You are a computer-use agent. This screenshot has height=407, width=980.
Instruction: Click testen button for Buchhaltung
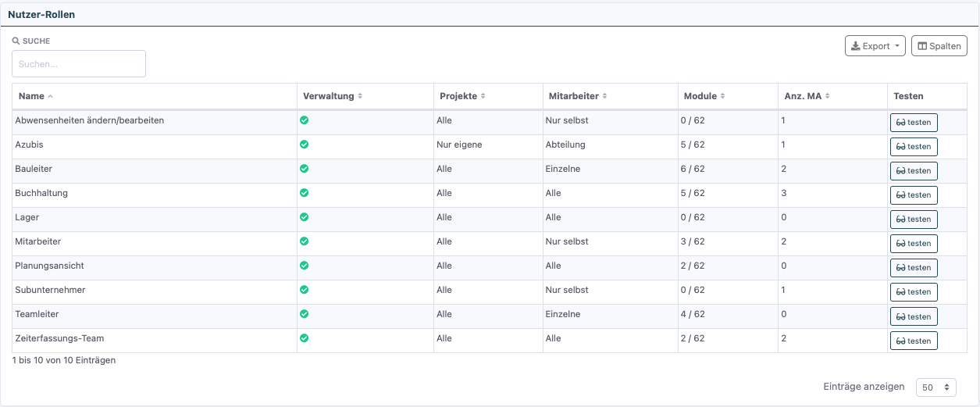(914, 195)
